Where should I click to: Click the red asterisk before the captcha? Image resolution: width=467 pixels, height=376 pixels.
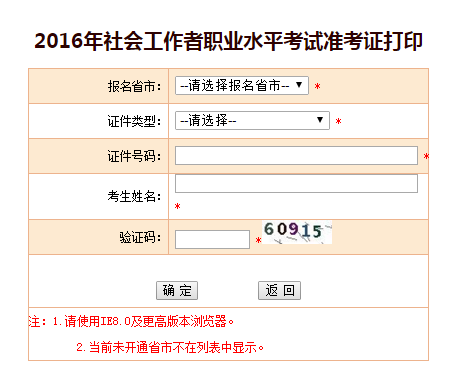258,240
